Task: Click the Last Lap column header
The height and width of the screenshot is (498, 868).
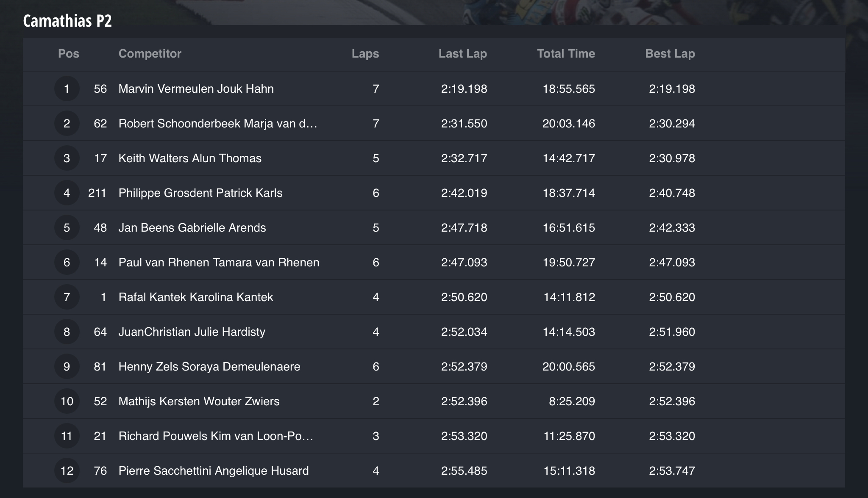Action: (x=462, y=54)
